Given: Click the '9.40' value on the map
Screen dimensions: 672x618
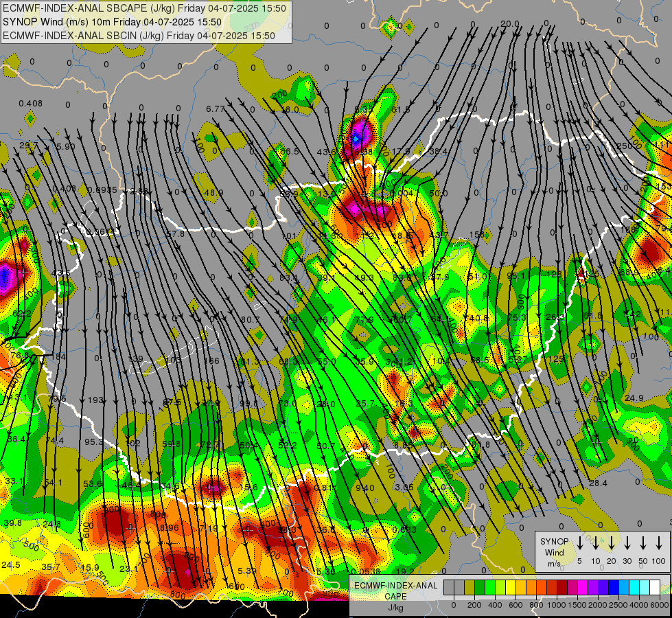Looking at the screenshot, I should pos(364,488).
